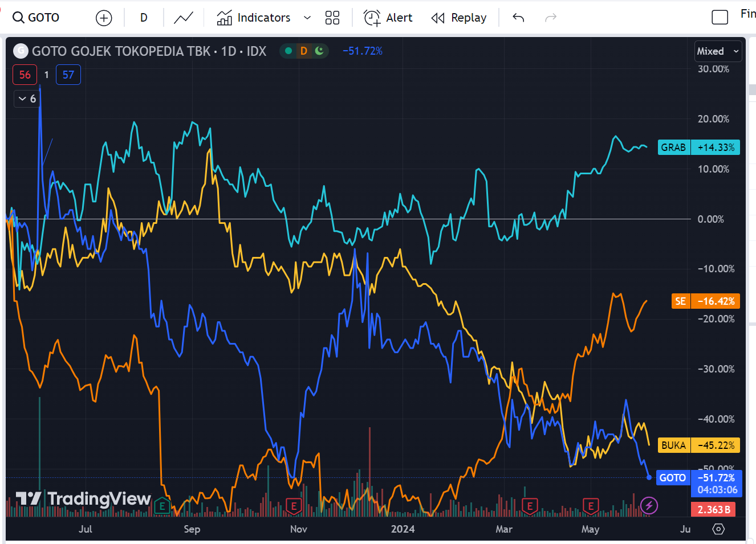Click the blue 57 buy price box

pyautogui.click(x=68, y=75)
